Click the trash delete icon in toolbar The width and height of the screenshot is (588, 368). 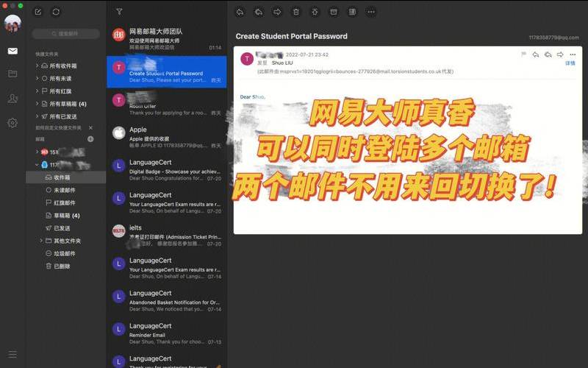(x=296, y=12)
